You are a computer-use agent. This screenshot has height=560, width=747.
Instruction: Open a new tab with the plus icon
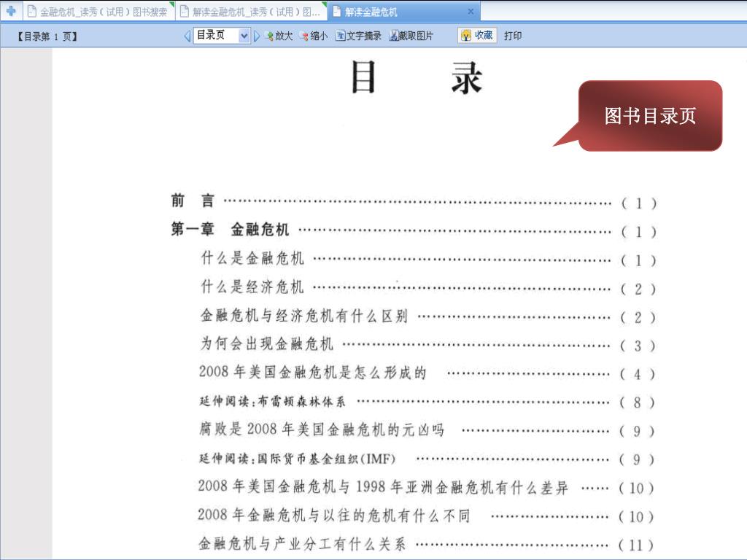11,10
